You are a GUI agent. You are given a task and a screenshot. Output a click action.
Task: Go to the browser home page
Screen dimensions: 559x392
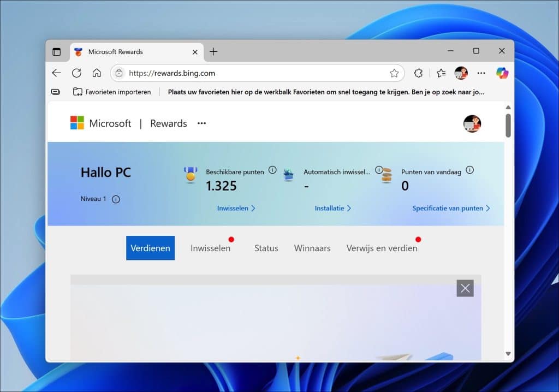(97, 73)
